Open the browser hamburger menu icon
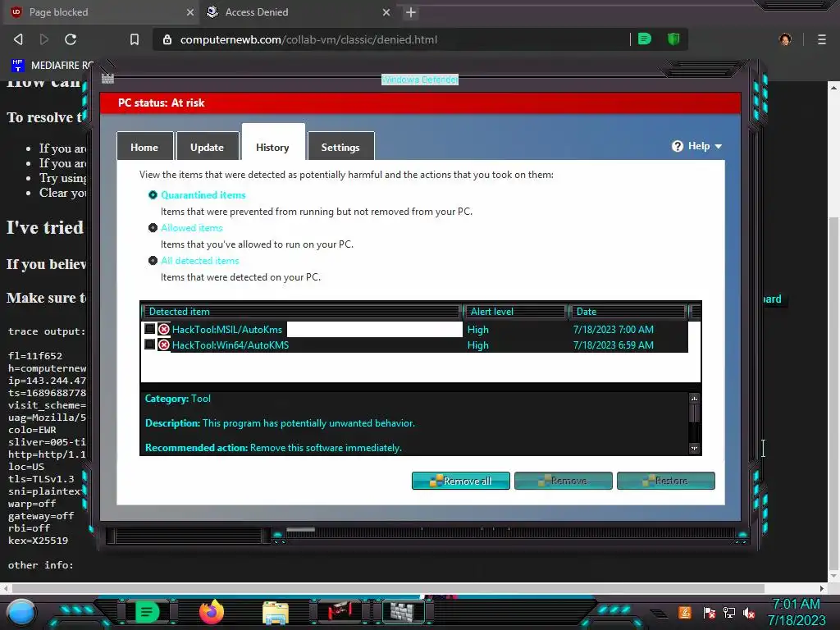Viewport: 840px width, 630px height. click(x=822, y=39)
